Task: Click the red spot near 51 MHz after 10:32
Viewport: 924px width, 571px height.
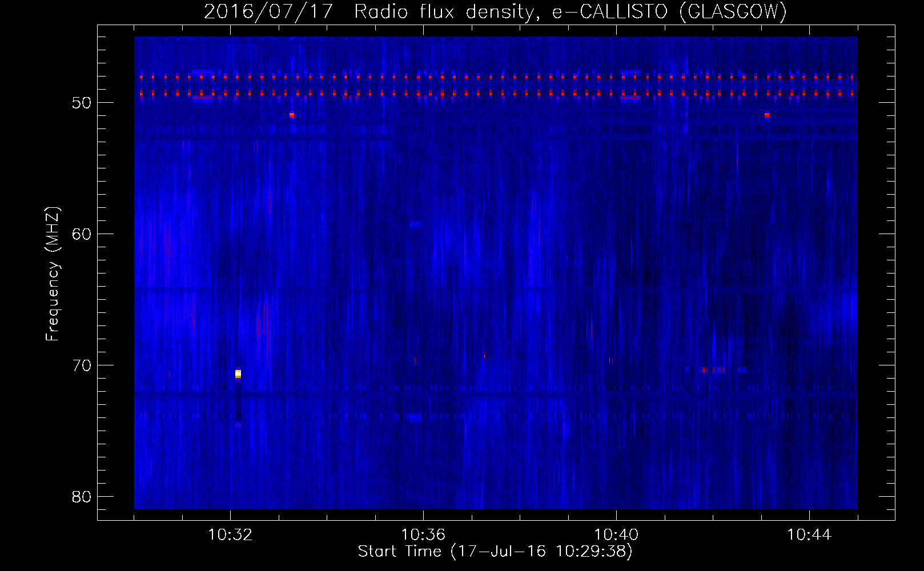Action: [292, 115]
